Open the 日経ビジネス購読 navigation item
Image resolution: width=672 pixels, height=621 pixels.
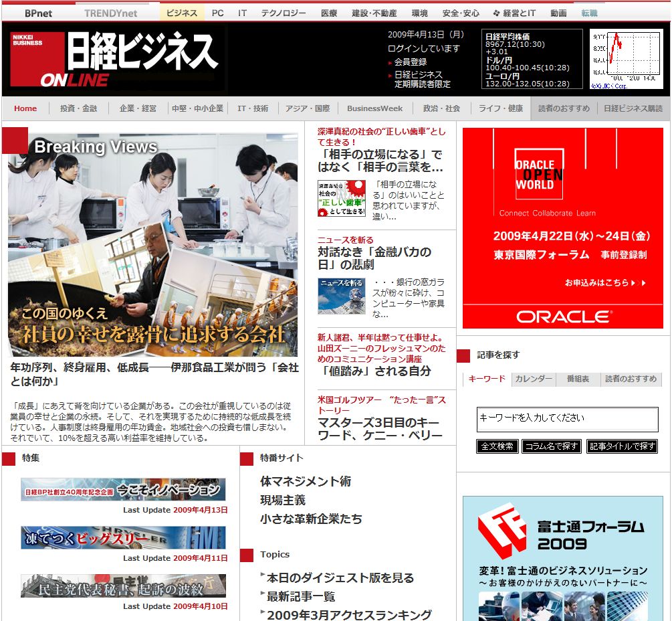[633, 108]
